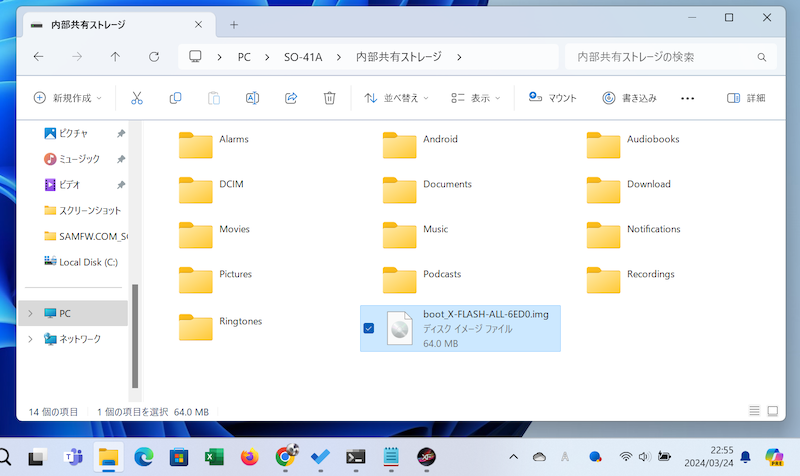This screenshot has height=476, width=800.
Task: Open the See more (…) toolbar menu
Action: coord(687,98)
